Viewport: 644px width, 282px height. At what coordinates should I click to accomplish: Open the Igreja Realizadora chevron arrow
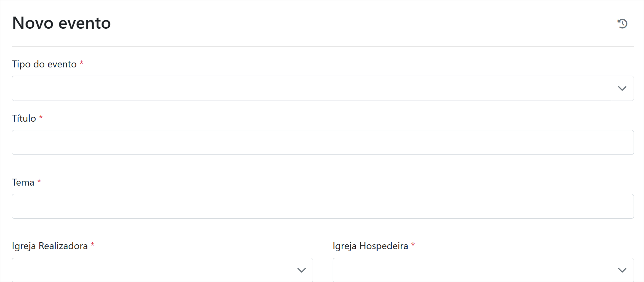coord(302,270)
